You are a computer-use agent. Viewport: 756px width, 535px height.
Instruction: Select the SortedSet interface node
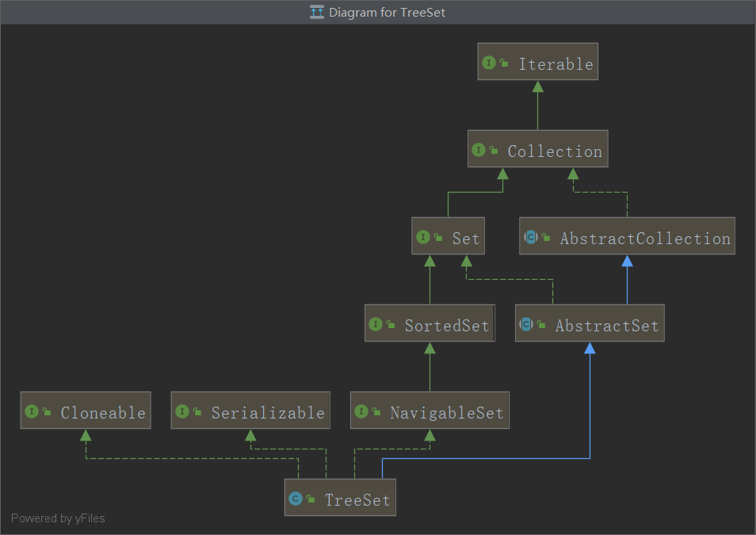click(x=446, y=326)
